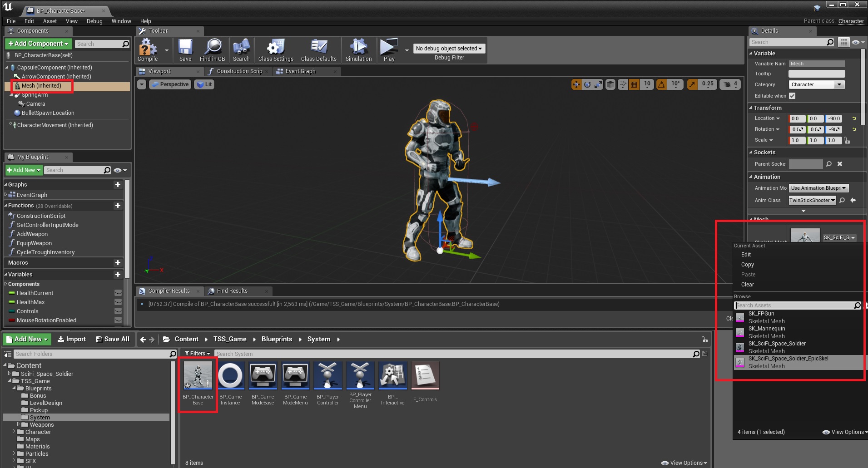Open the Window menu

[121, 21]
